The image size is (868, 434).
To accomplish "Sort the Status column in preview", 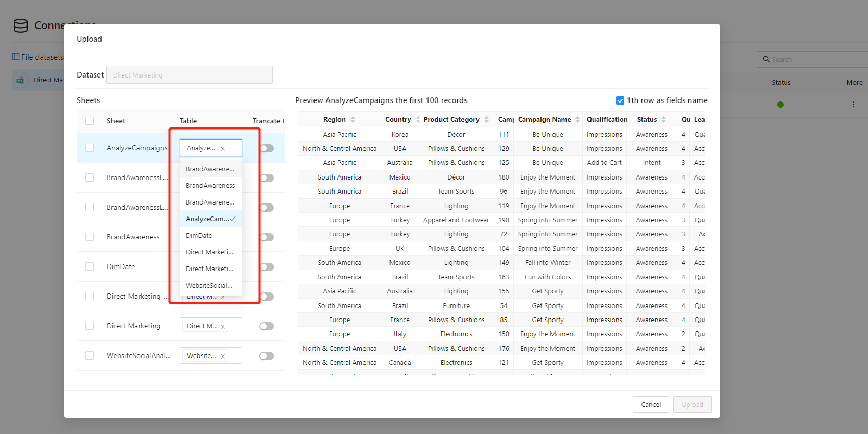I will (663, 119).
